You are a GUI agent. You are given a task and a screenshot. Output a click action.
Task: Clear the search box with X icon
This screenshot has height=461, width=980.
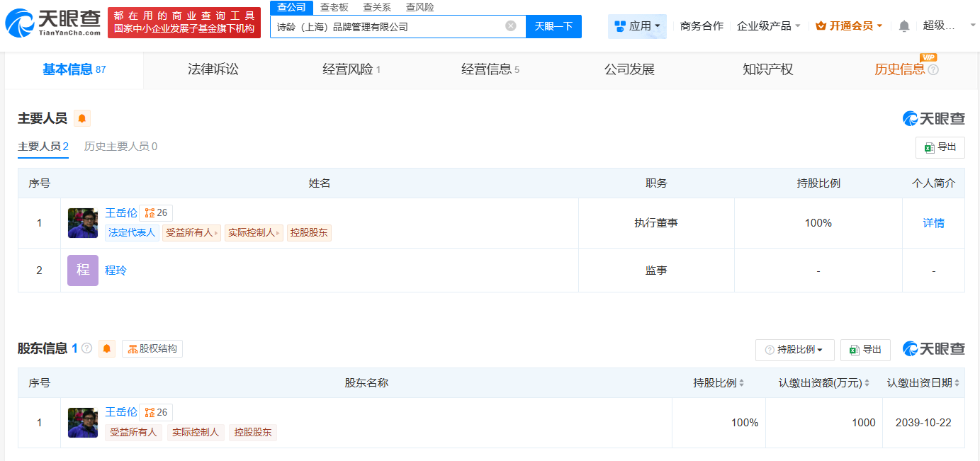(510, 26)
